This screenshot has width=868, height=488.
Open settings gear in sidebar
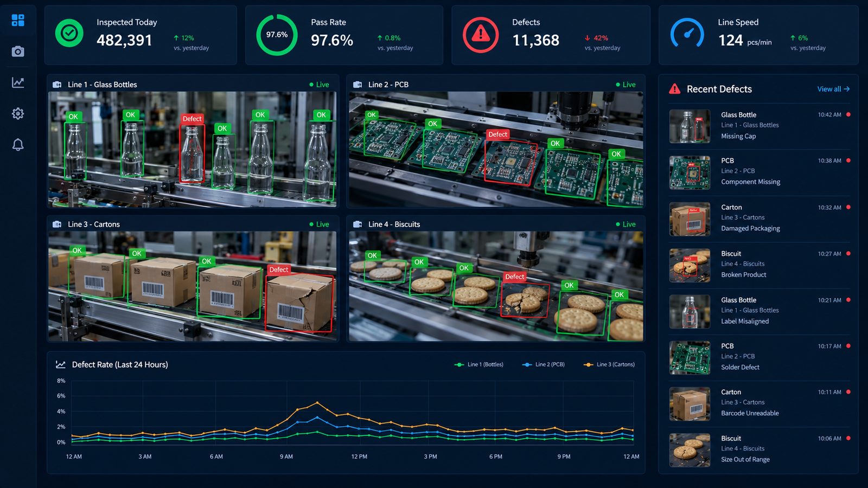[18, 113]
